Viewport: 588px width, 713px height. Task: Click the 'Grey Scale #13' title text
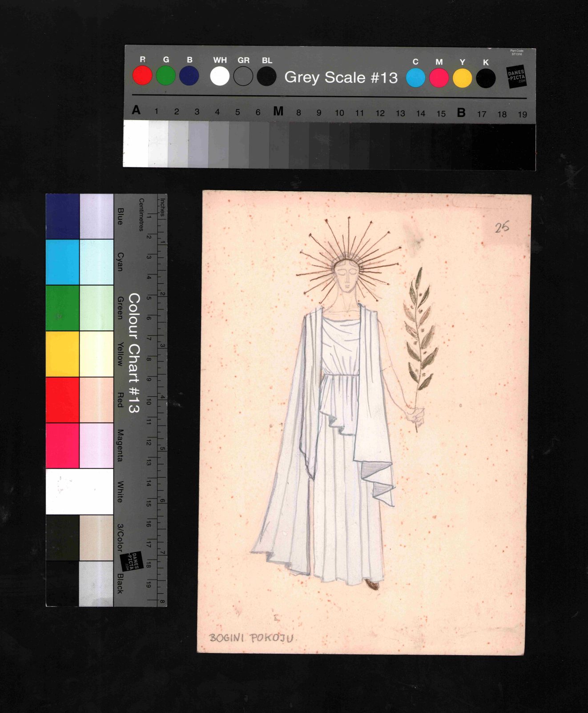(x=341, y=77)
